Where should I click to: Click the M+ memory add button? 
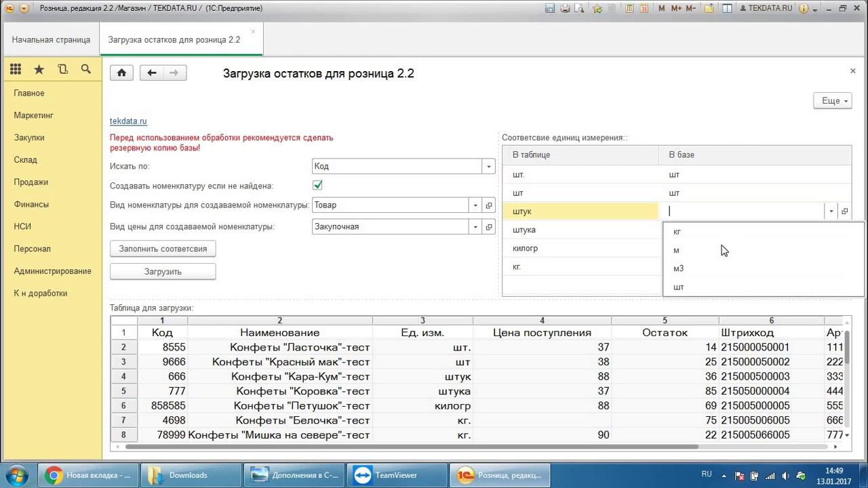pyautogui.click(x=676, y=8)
